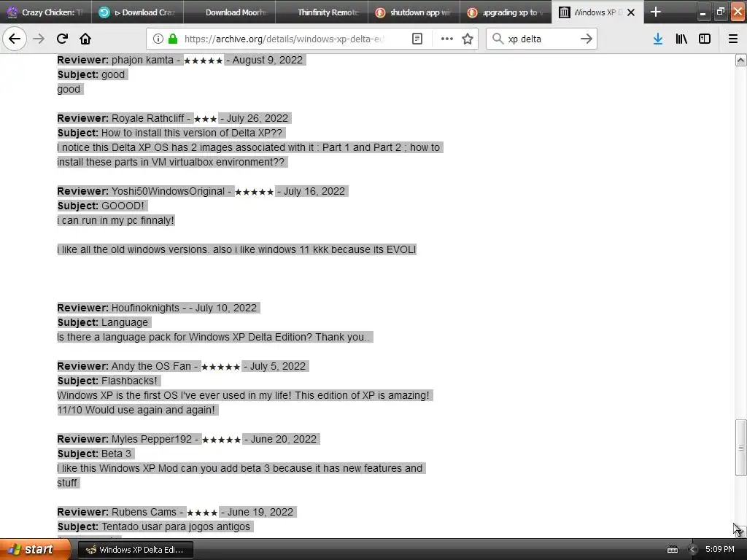Click the scroll up arrow
This screenshot has width=747, height=560.
click(740, 60)
